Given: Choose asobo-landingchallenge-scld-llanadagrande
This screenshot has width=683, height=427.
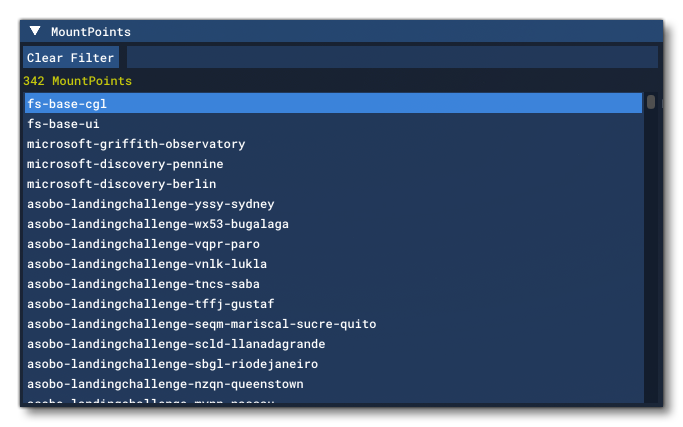Looking at the screenshot, I should (176, 344).
